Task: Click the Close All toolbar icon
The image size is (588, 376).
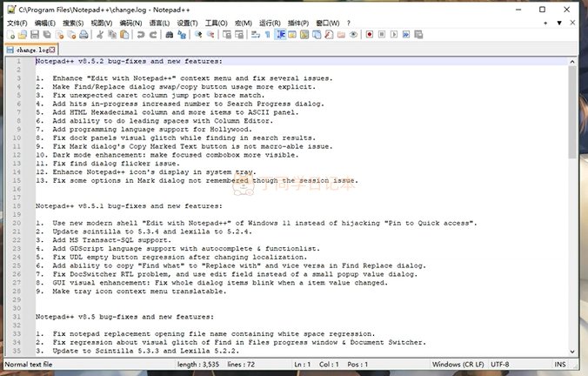Action: coord(71,35)
